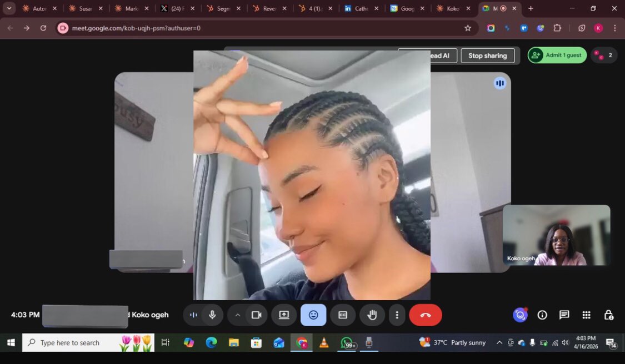Open the participants count button

coord(603,55)
